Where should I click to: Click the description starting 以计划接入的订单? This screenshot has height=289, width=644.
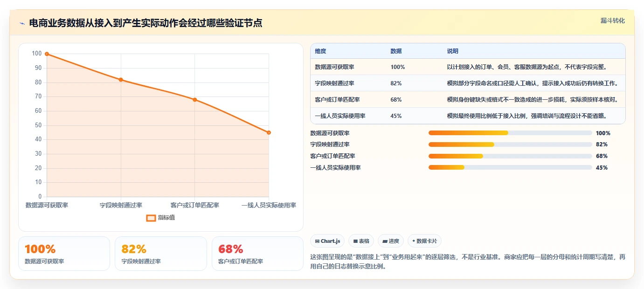pyautogui.click(x=527, y=67)
